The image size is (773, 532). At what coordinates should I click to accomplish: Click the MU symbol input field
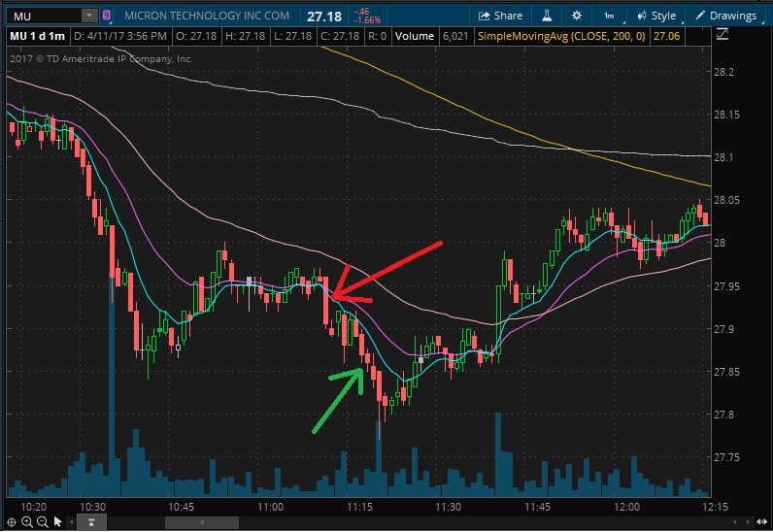tap(46, 16)
